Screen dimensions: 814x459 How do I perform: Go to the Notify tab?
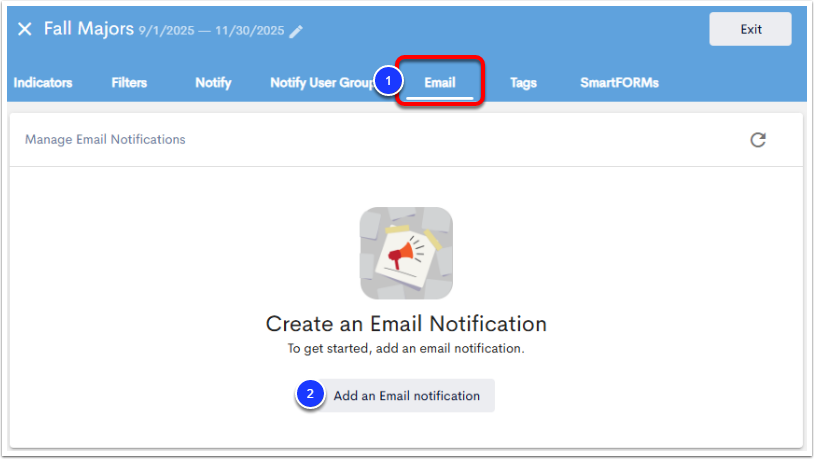213,83
